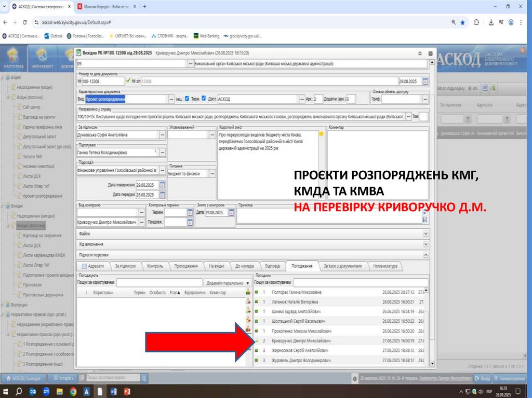Viewport: 532px width, 398px height.
Task: Open the Гриф selector button
Action: coord(425,99)
